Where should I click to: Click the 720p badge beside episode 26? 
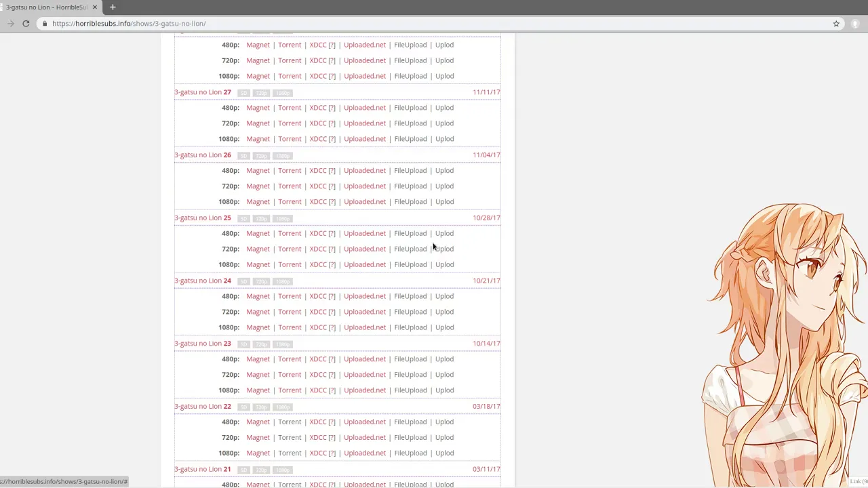coord(261,156)
